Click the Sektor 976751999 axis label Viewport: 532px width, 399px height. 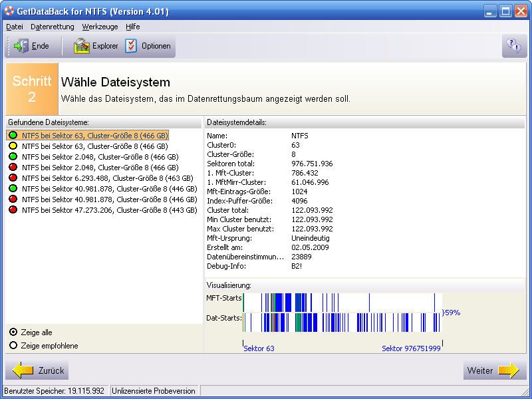pos(411,348)
